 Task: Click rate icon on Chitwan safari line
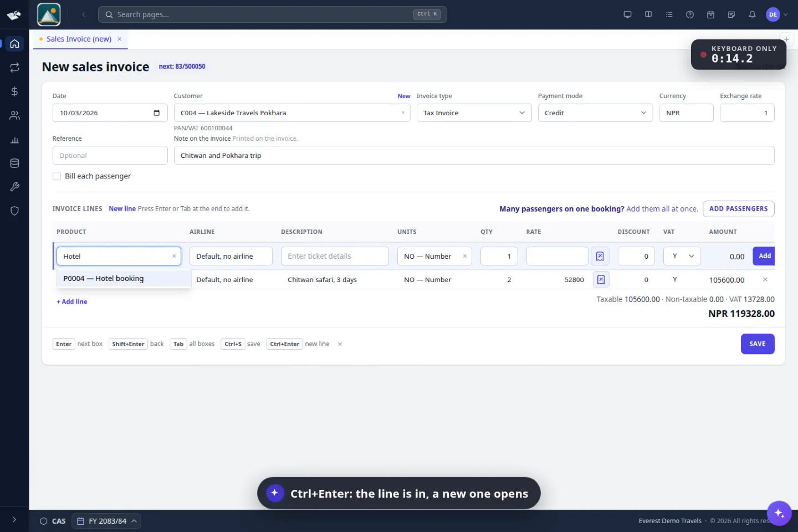pyautogui.click(x=601, y=280)
